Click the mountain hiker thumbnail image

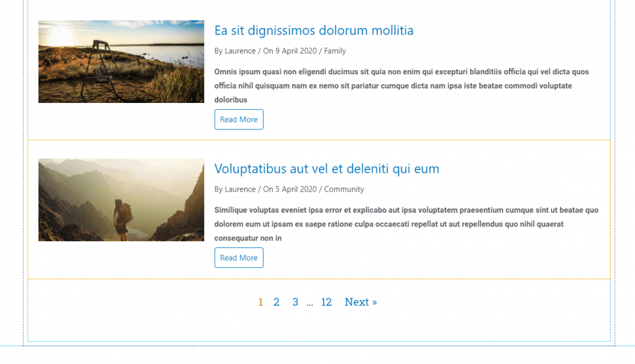point(121,200)
